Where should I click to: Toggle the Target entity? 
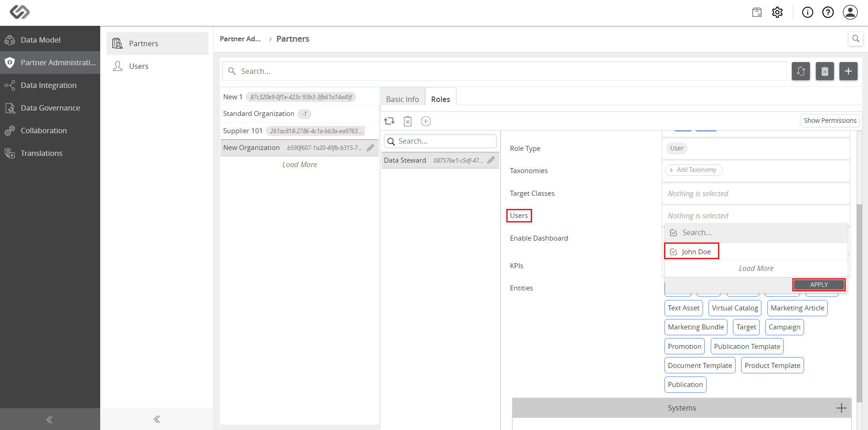746,327
